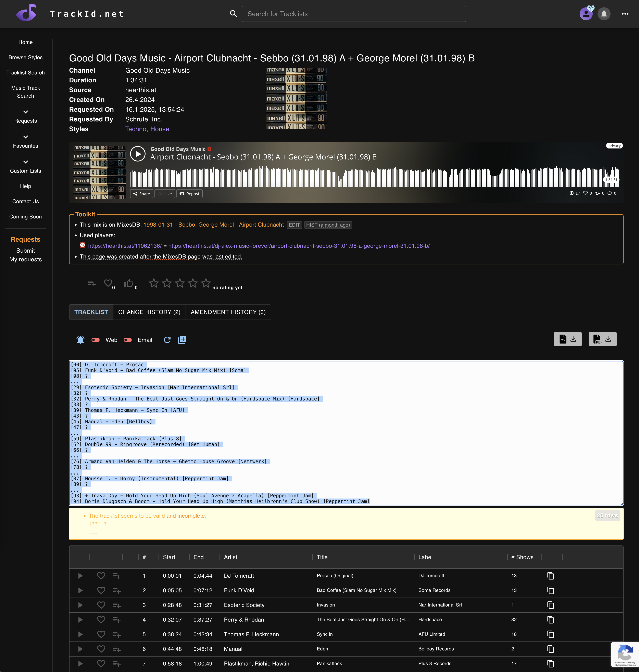Open the MixesDB page link for Airport Clubnacht

[214, 225]
